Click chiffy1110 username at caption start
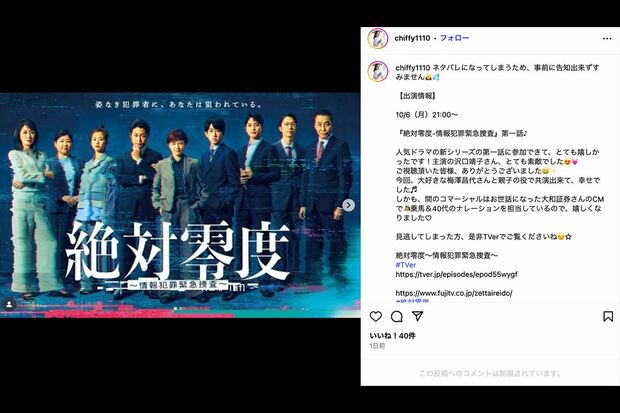Screen dimensions: 620x413 [x=412, y=68]
